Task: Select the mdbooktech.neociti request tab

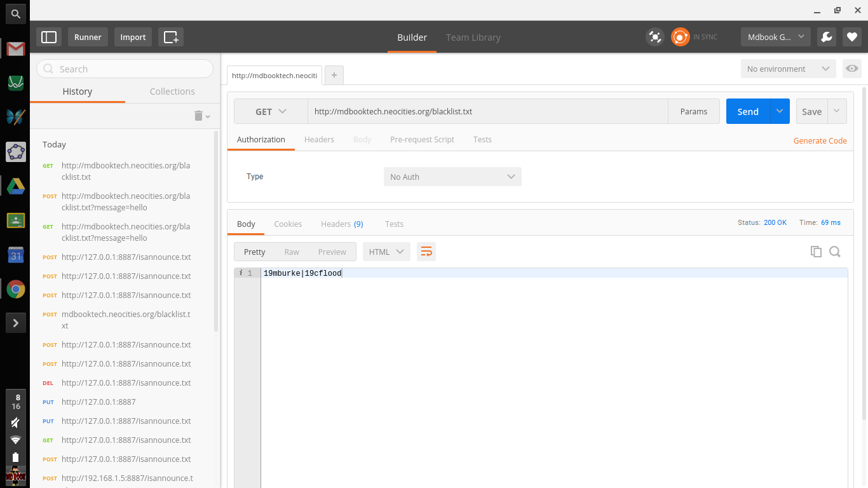Action: point(275,75)
